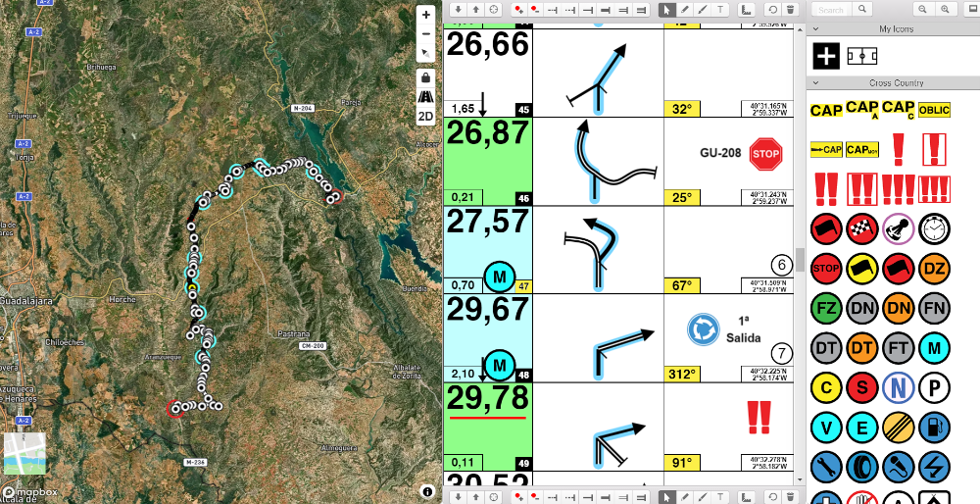The width and height of the screenshot is (980, 504).
Task: Pick the yellow C icon
Action: pyautogui.click(x=825, y=387)
